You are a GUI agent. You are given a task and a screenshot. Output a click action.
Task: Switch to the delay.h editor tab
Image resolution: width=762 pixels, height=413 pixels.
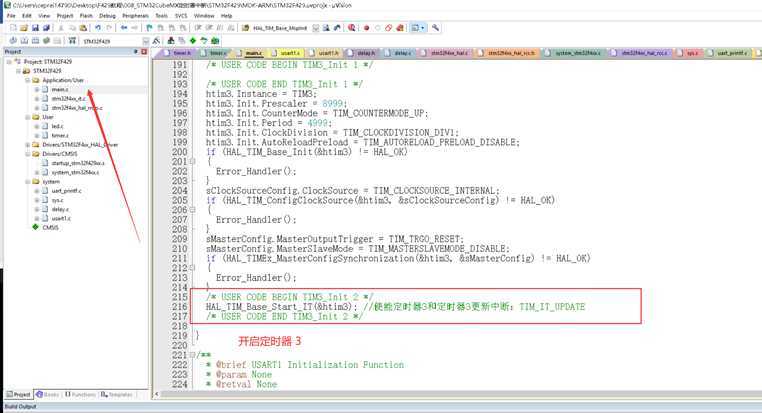[363, 52]
